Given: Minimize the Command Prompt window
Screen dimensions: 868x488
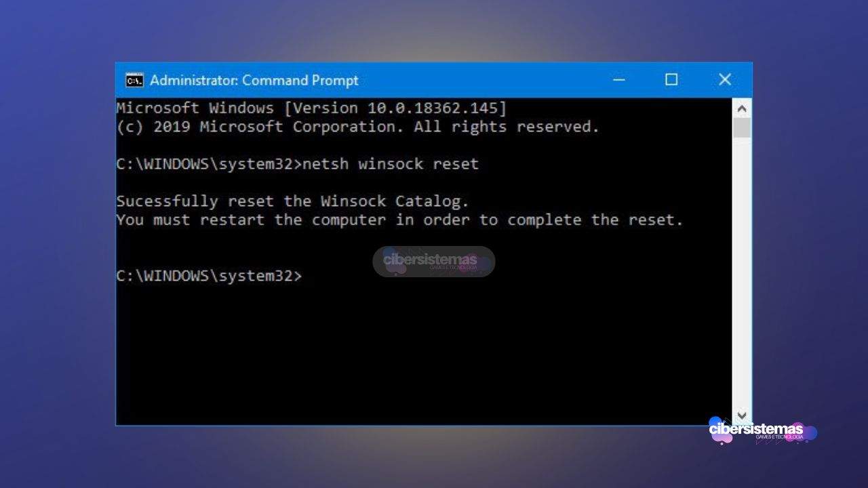Looking at the screenshot, I should pyautogui.click(x=618, y=80).
